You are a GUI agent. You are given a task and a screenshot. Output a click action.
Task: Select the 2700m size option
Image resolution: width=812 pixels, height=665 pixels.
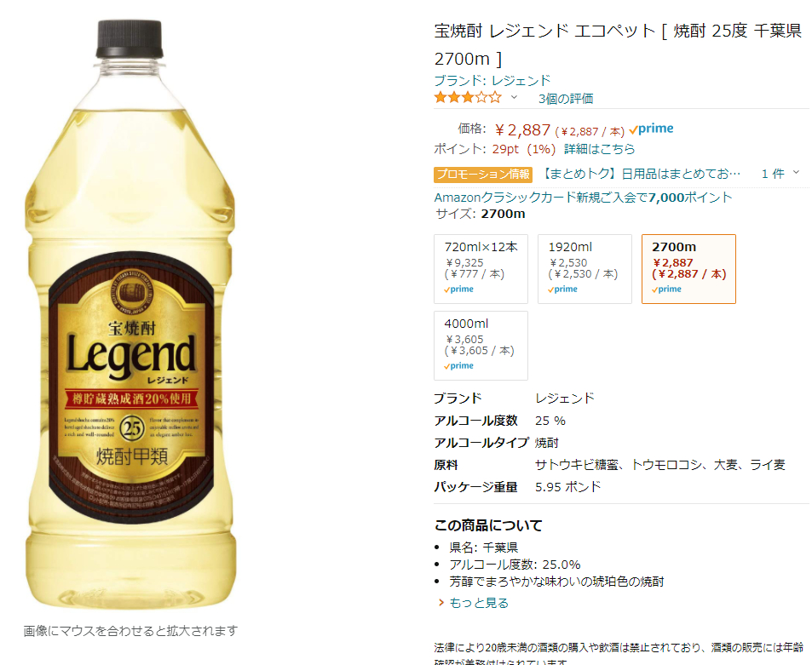tap(688, 269)
